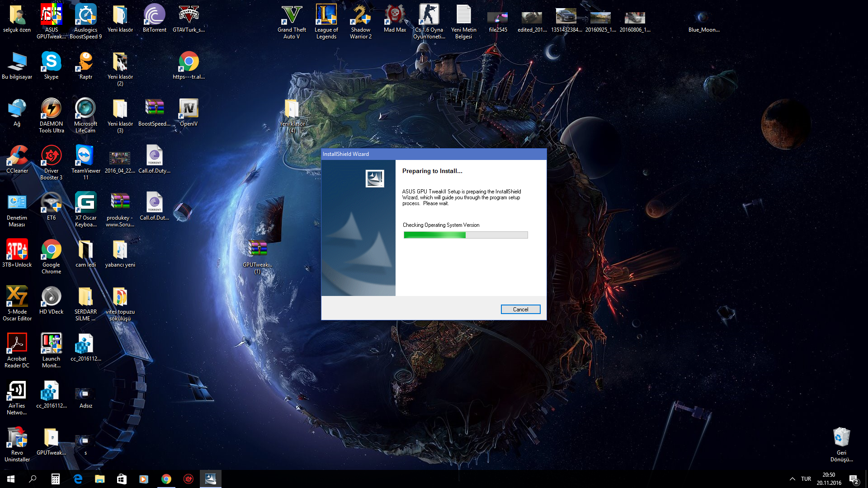Click the TUR language indicator
The height and width of the screenshot is (488, 868).
click(806, 479)
